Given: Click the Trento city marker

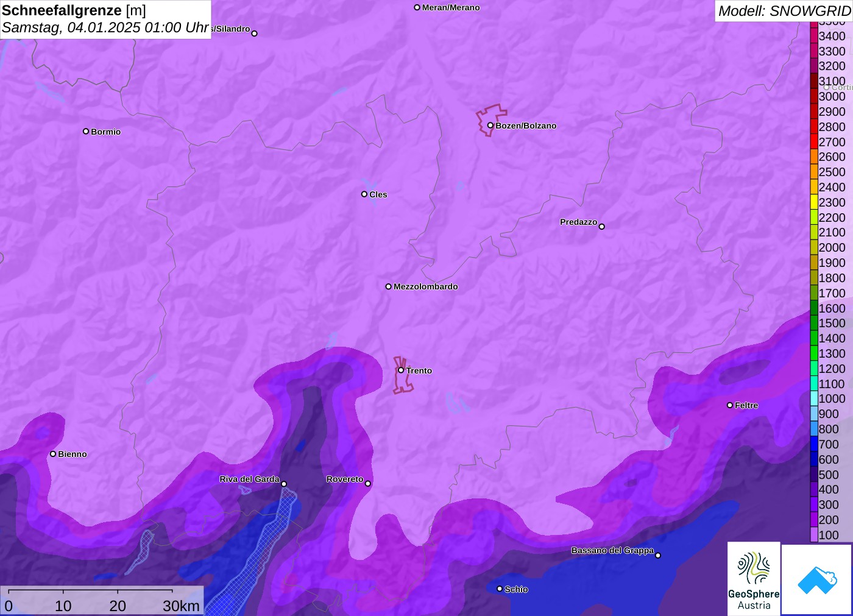Looking at the screenshot, I should [x=401, y=370].
